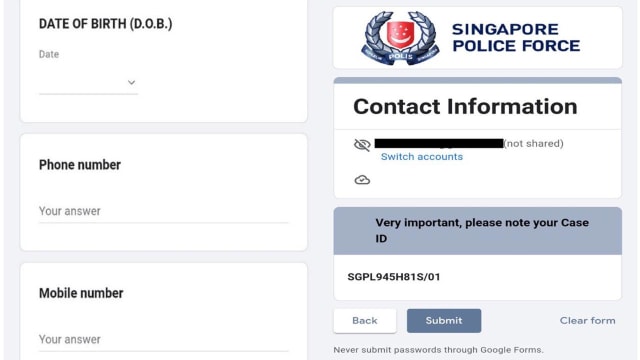Select the Case ID text SGPL945H81S/01
The height and width of the screenshot is (360, 640).
point(394,277)
